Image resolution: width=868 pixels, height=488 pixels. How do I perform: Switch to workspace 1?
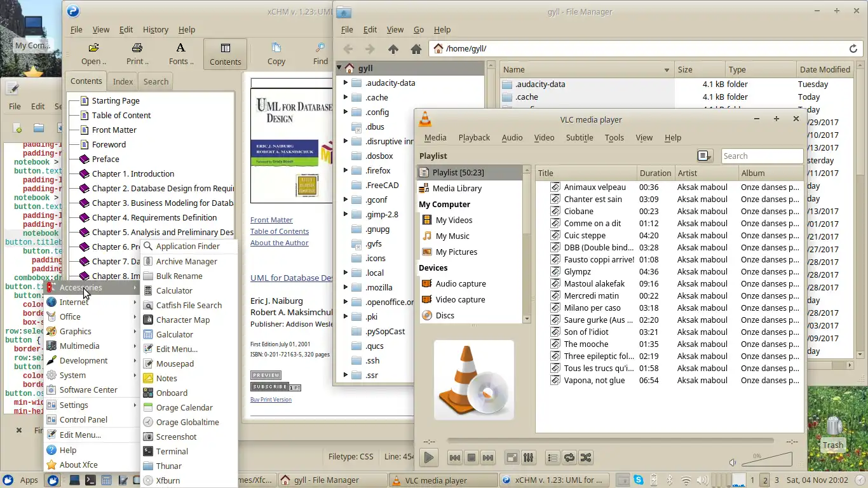pyautogui.click(x=752, y=480)
